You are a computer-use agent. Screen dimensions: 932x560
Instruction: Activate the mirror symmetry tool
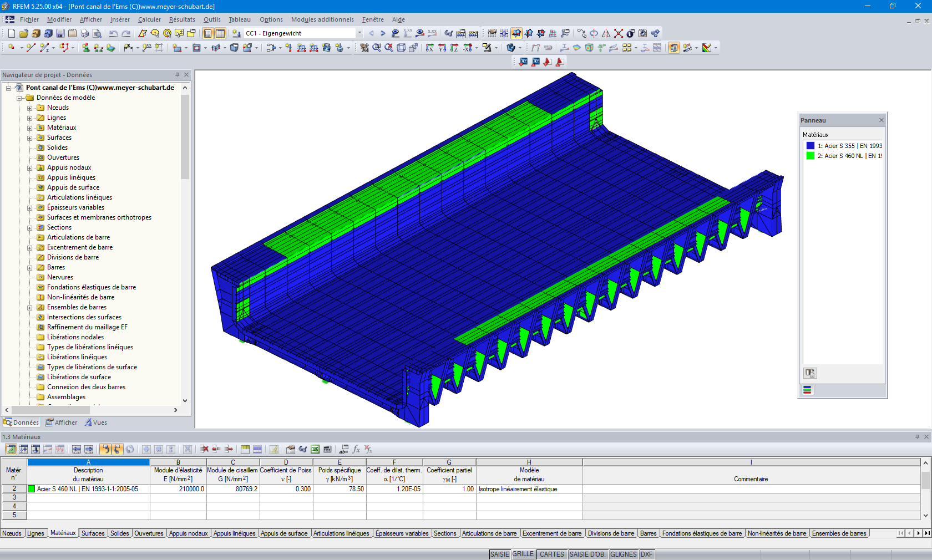pos(606,34)
